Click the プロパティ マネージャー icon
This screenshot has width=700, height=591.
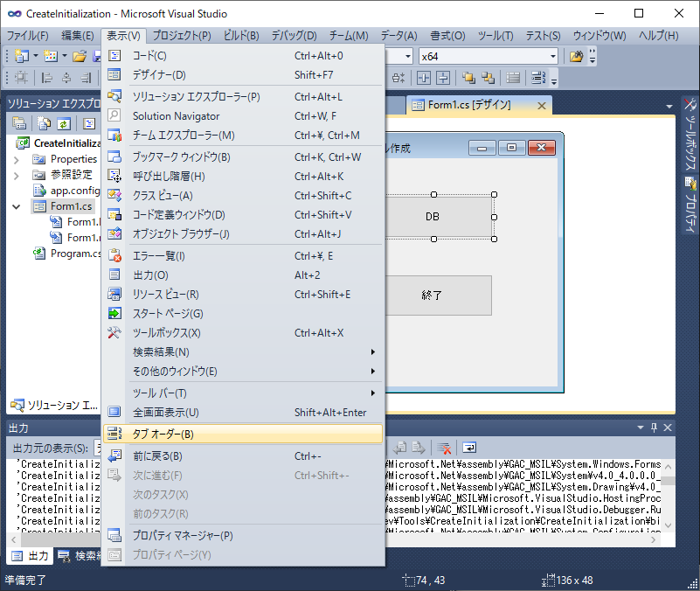(x=114, y=535)
